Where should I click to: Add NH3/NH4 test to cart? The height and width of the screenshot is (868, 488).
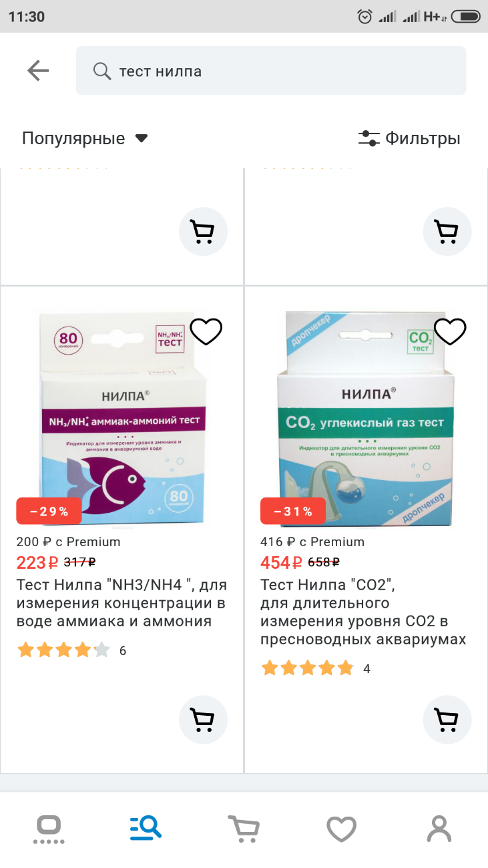(204, 718)
